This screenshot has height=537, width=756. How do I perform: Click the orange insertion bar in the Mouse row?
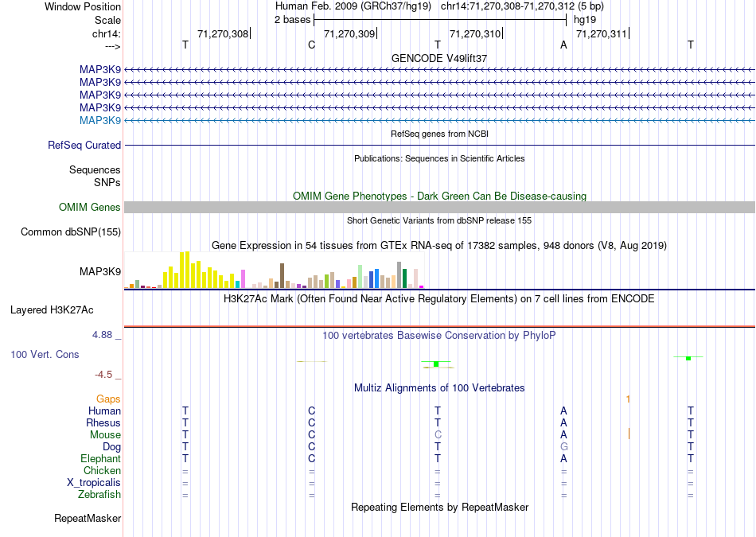629,434
